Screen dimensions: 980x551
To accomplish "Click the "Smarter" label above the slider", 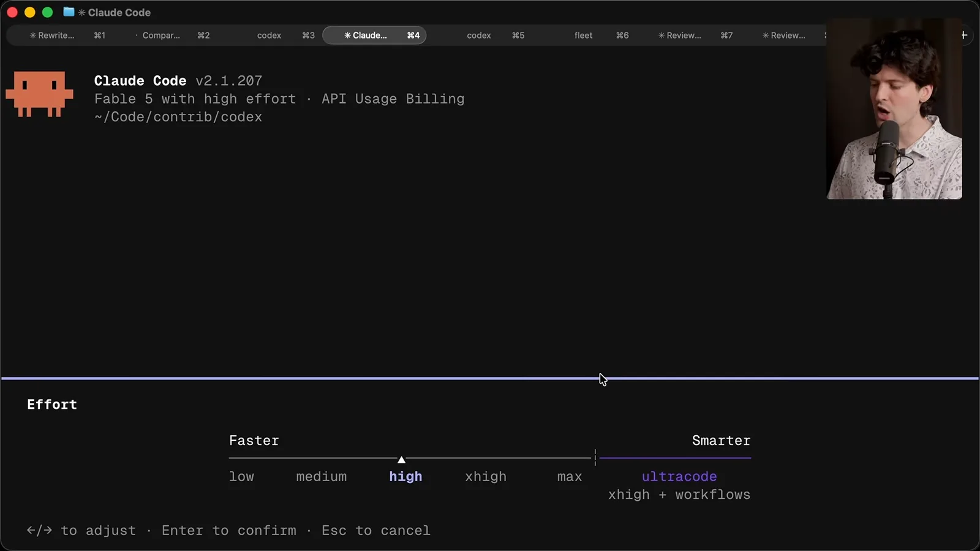I will [722, 441].
